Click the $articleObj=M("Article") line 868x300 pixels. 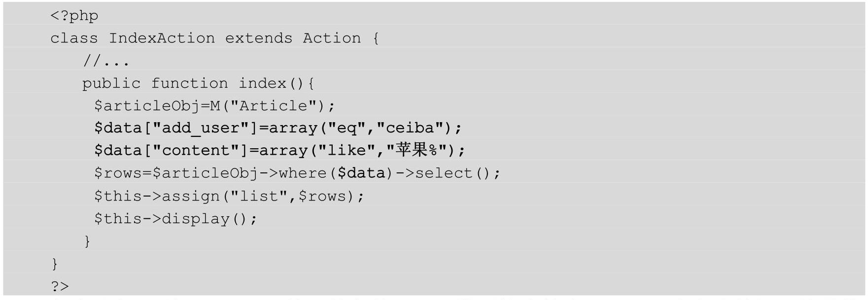tap(215, 106)
